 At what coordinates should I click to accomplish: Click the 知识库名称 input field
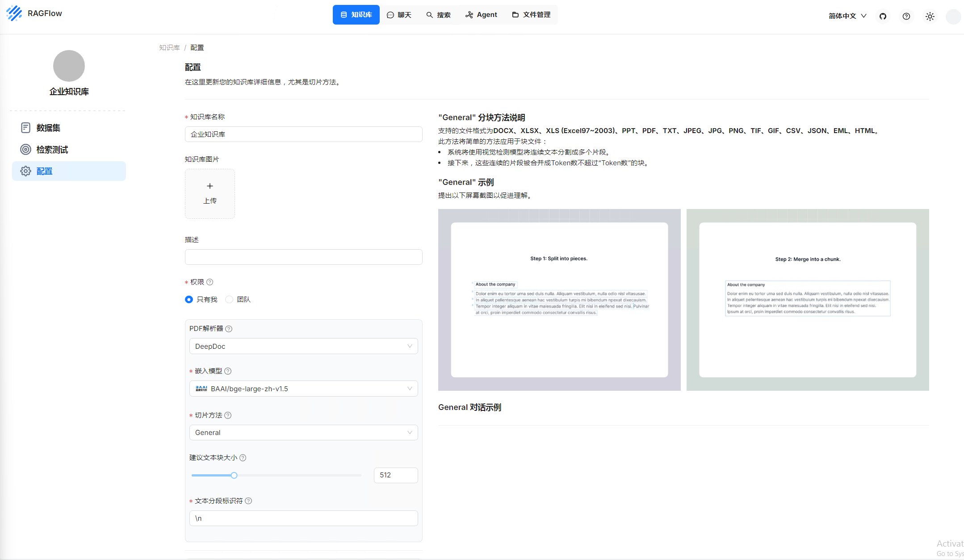coord(304,134)
